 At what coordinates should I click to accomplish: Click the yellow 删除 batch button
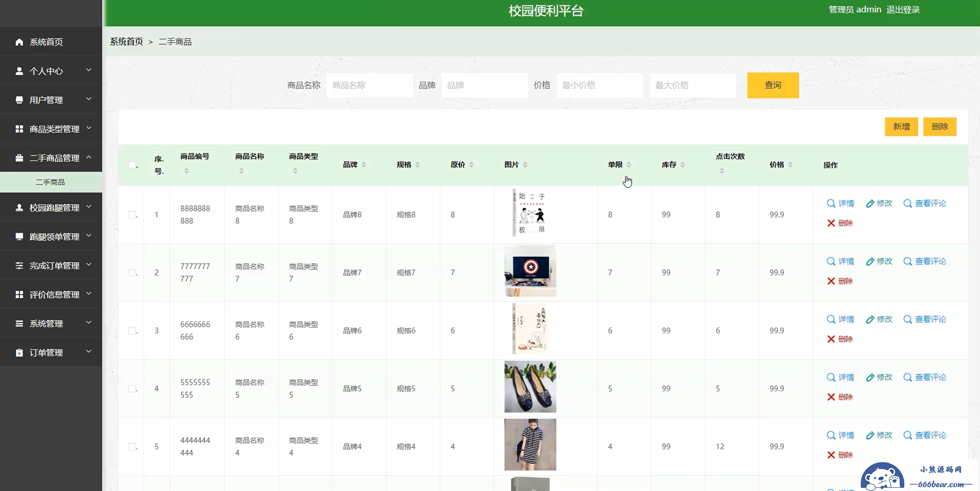pos(940,127)
